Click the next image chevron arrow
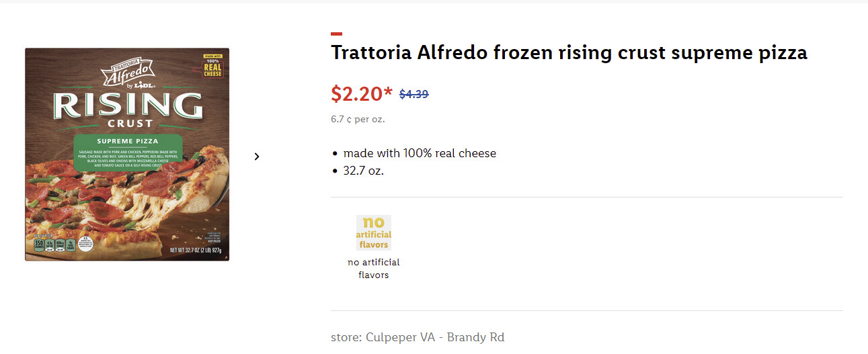The width and height of the screenshot is (868, 354). [x=257, y=157]
